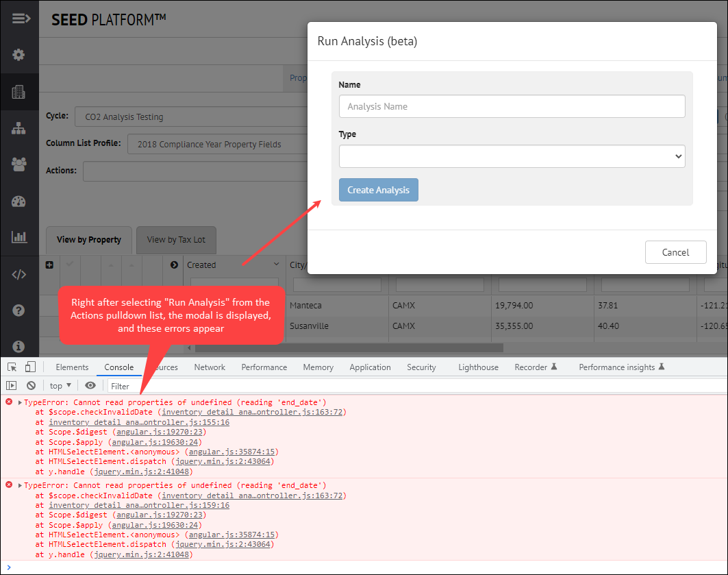
Task: Toggle the device toolbar in DevTools
Action: (x=29, y=367)
